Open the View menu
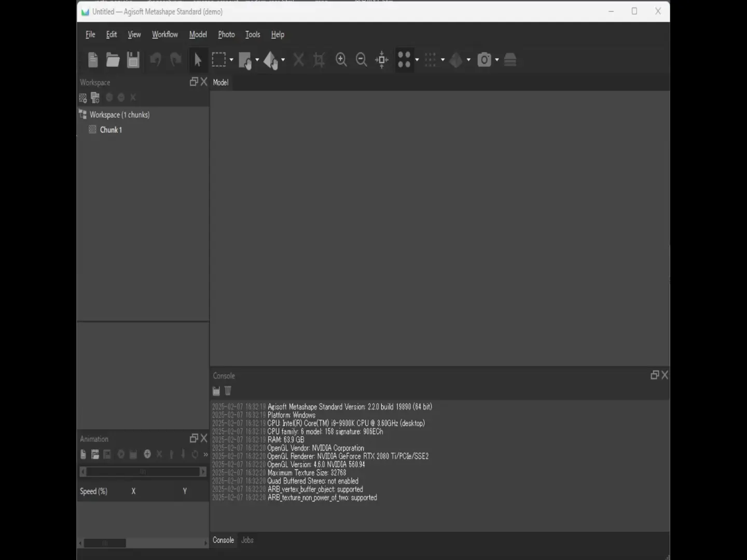Image resolution: width=747 pixels, height=560 pixels. 134,35
